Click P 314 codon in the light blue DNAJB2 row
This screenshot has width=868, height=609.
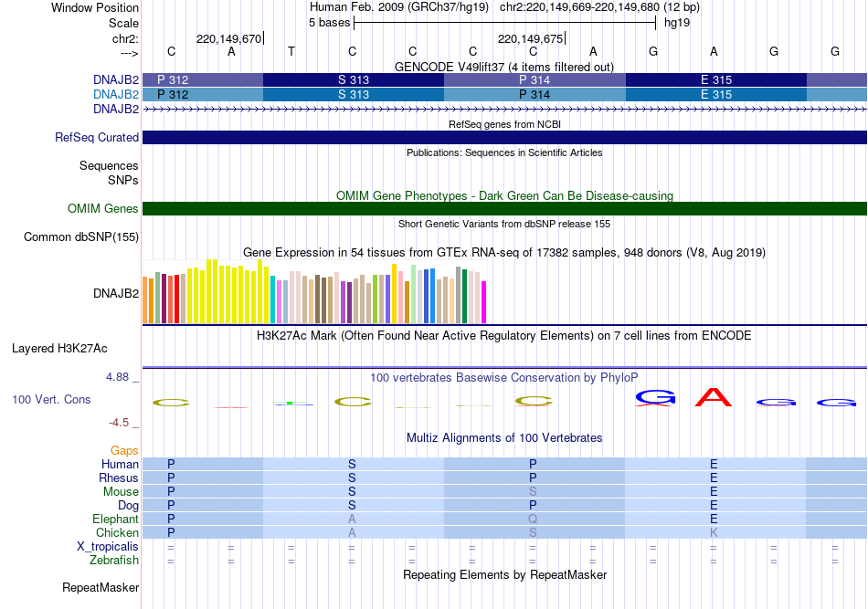(535, 95)
